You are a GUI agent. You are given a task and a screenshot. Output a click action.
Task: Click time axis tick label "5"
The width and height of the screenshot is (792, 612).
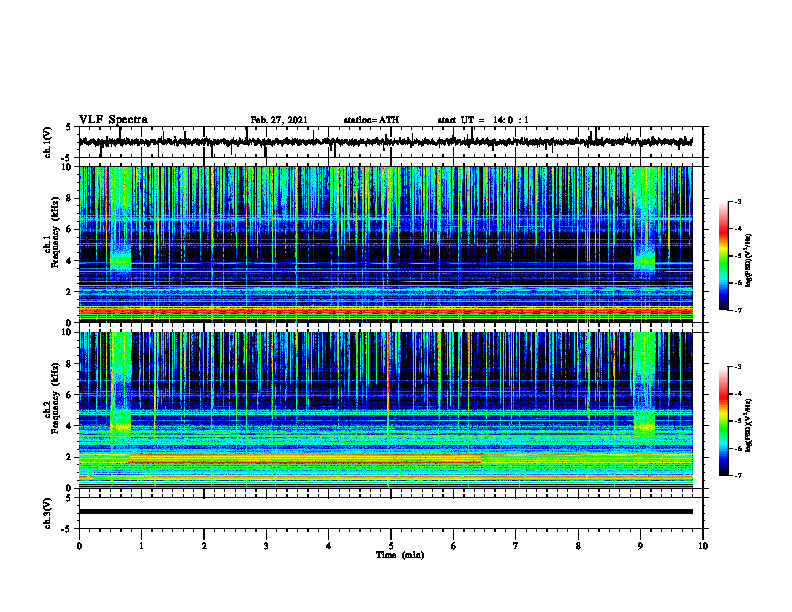pyautogui.click(x=391, y=546)
